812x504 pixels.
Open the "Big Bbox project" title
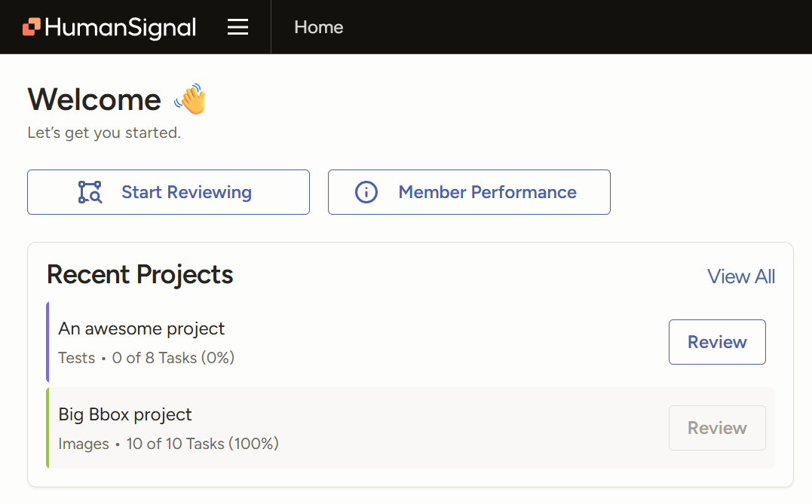click(x=125, y=414)
